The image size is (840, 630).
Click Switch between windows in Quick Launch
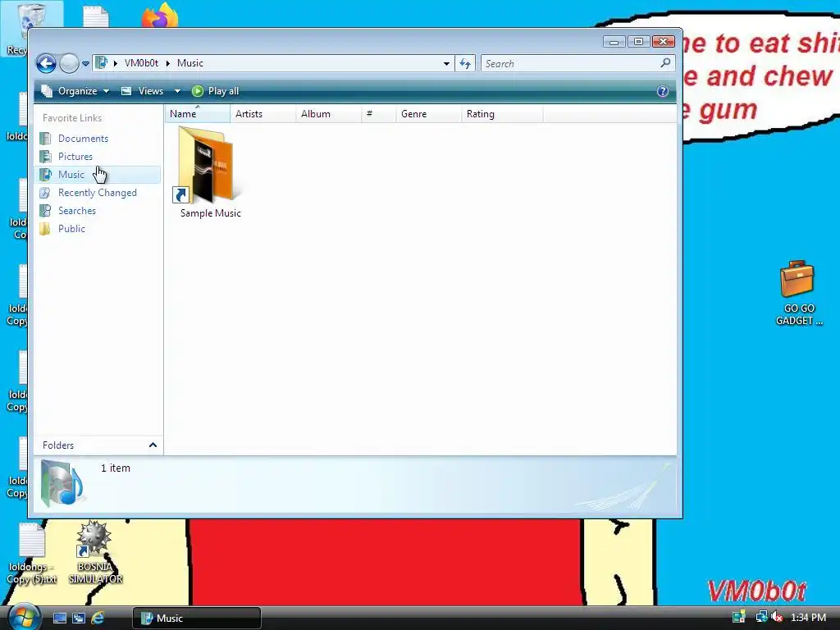point(78,619)
